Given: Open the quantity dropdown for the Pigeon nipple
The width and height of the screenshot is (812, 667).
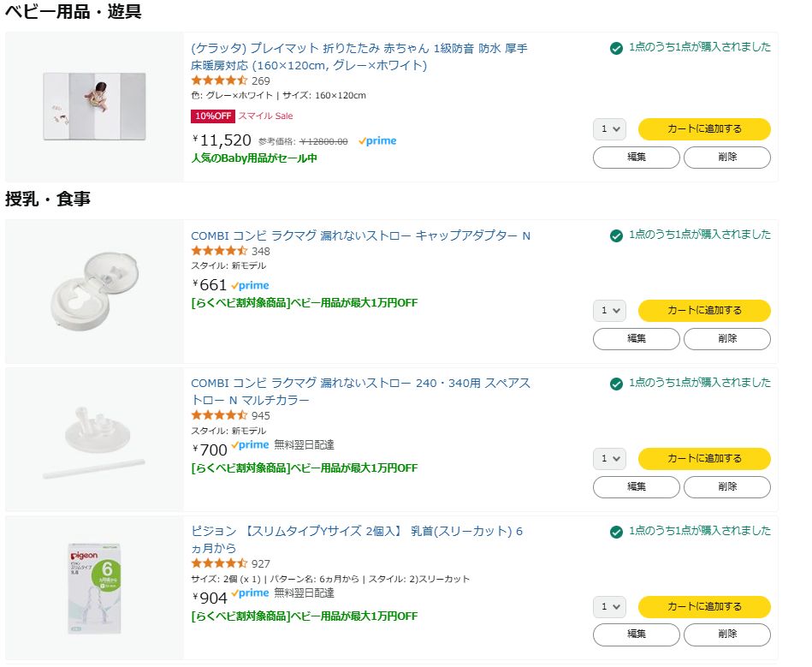Looking at the screenshot, I should 609,607.
